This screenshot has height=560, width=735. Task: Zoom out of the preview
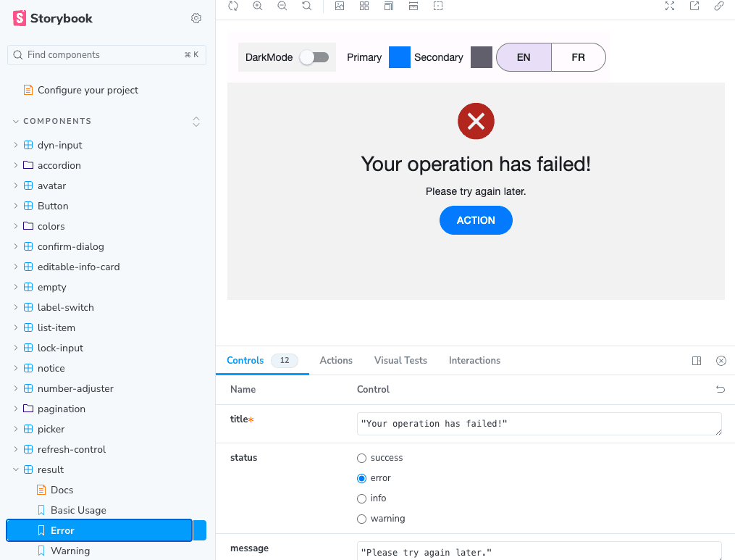[x=282, y=6]
